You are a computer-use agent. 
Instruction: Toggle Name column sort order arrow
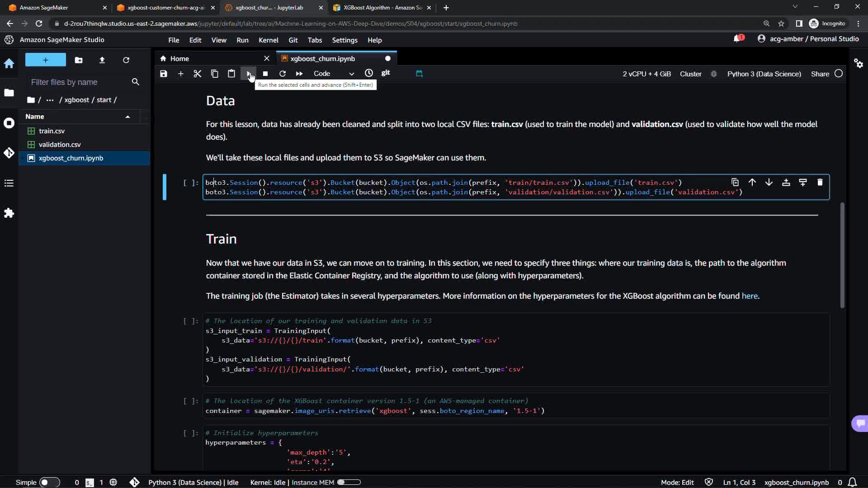[127, 117]
